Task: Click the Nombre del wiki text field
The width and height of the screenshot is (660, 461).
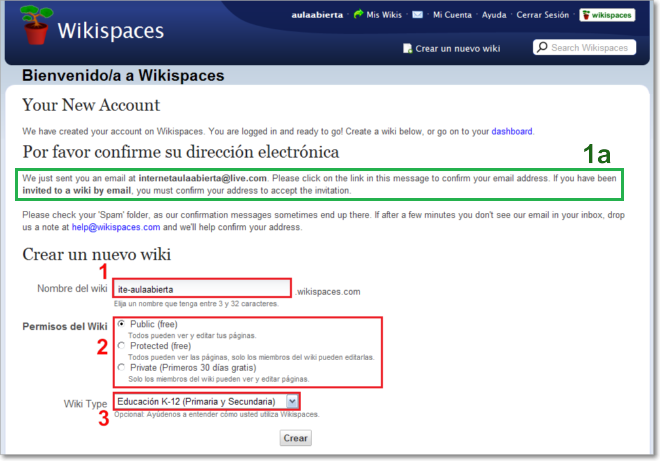Action: click(x=202, y=289)
